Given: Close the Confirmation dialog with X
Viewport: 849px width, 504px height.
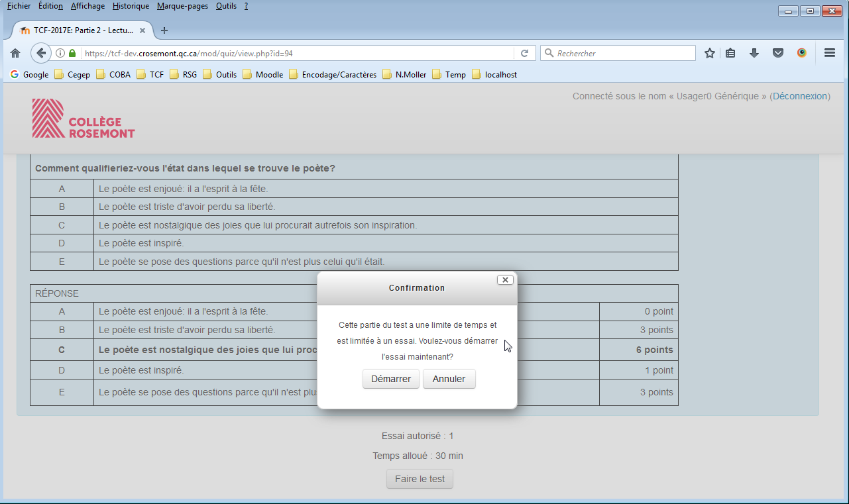Looking at the screenshot, I should 505,280.
